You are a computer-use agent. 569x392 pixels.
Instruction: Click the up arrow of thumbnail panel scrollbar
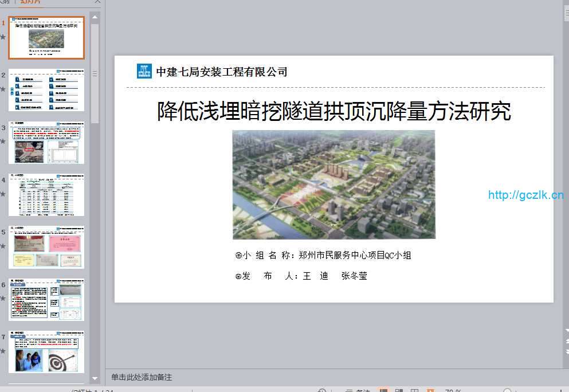click(x=95, y=17)
